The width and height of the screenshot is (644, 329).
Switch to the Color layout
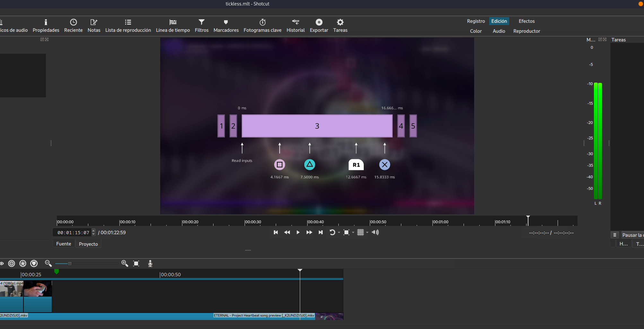click(x=476, y=31)
